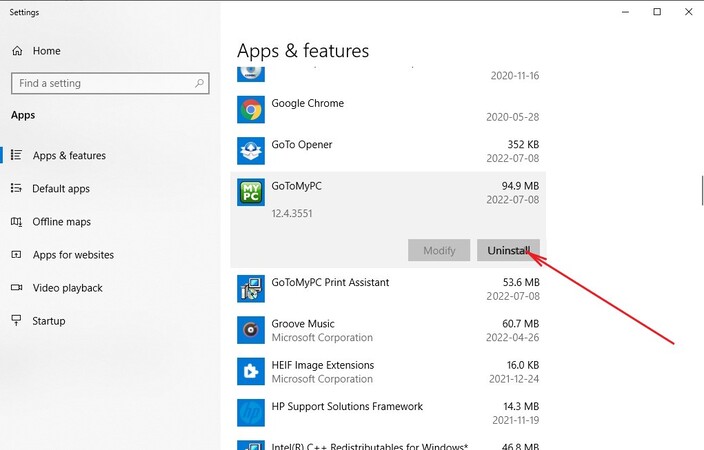Select the Groove Music entry
704x450 pixels.
point(388,330)
